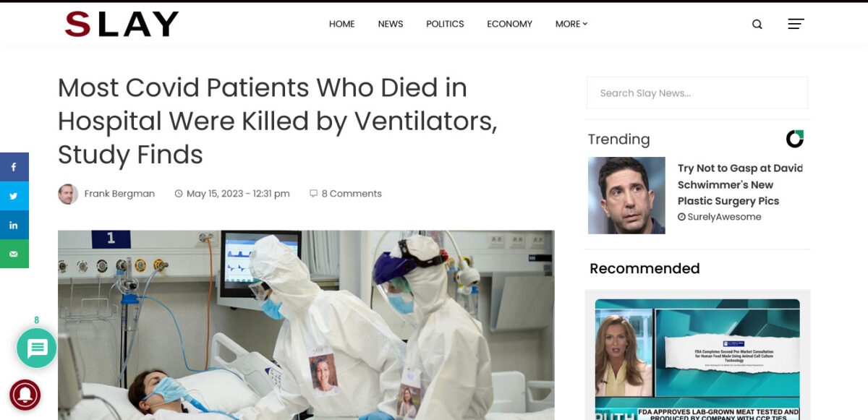Jump to the 8 Comments link
Image resolution: width=868 pixels, height=420 pixels.
pos(351,194)
